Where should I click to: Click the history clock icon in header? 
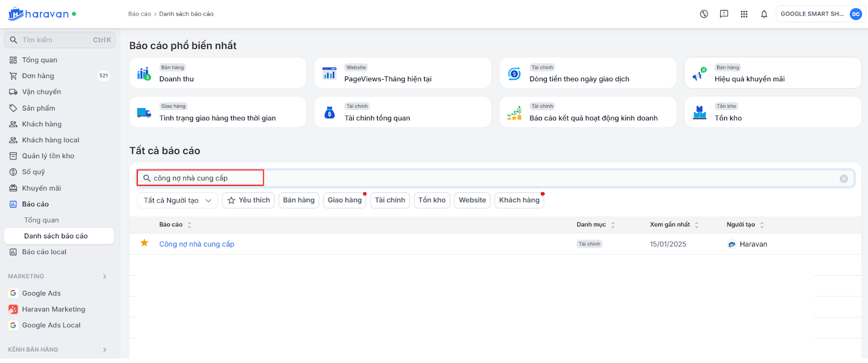point(704,14)
